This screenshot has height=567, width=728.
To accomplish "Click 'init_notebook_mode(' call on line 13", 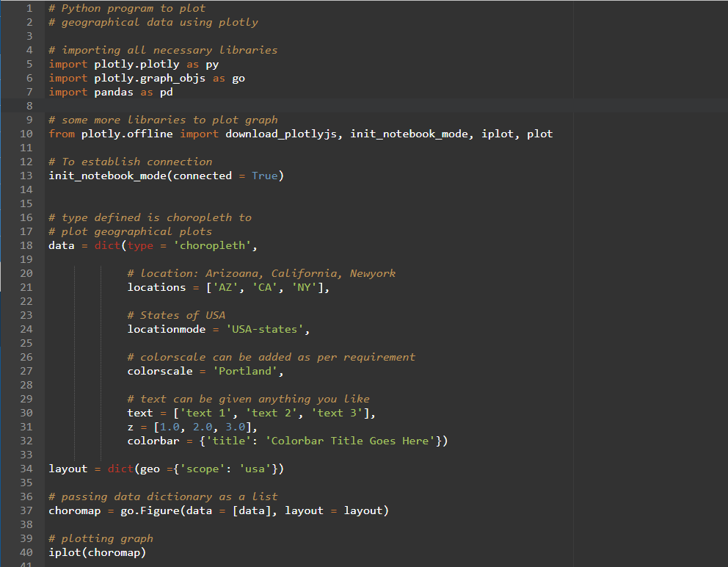I will pyautogui.click(x=111, y=176).
